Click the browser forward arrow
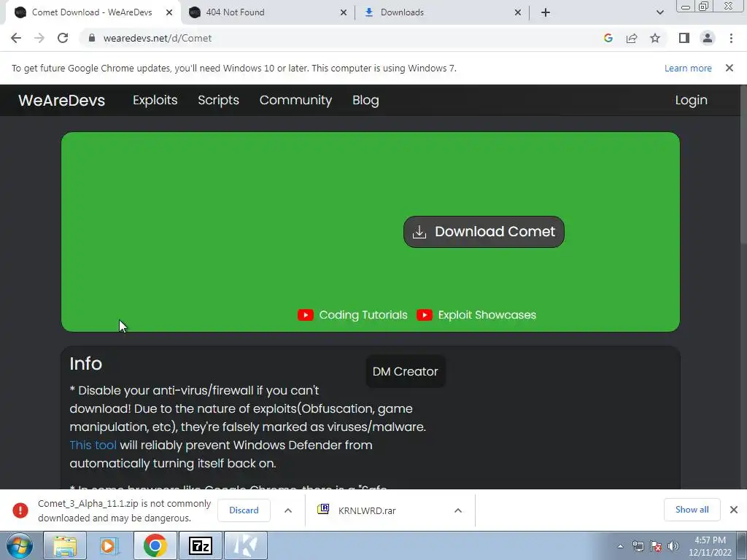 point(39,38)
